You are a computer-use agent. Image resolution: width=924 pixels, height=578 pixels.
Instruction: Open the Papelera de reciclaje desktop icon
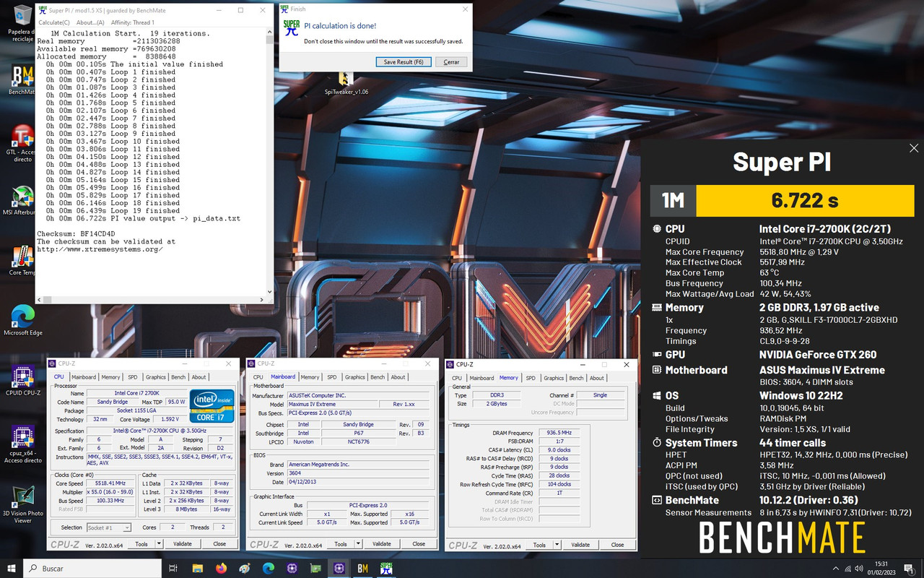[23, 22]
